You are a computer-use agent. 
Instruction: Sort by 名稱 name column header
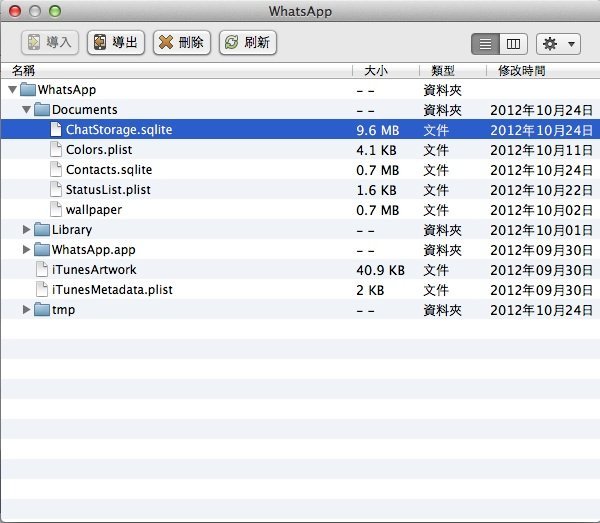pos(22,71)
